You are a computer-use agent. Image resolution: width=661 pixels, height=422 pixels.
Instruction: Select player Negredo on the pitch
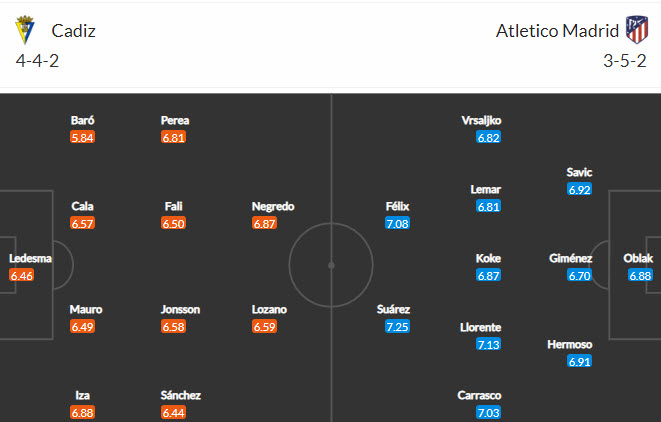tap(273, 207)
